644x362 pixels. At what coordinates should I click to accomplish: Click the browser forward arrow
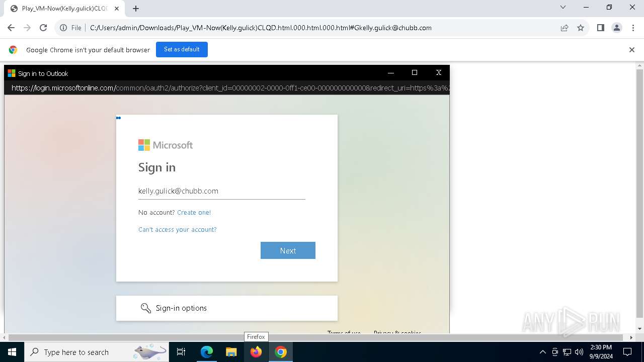tap(27, 28)
